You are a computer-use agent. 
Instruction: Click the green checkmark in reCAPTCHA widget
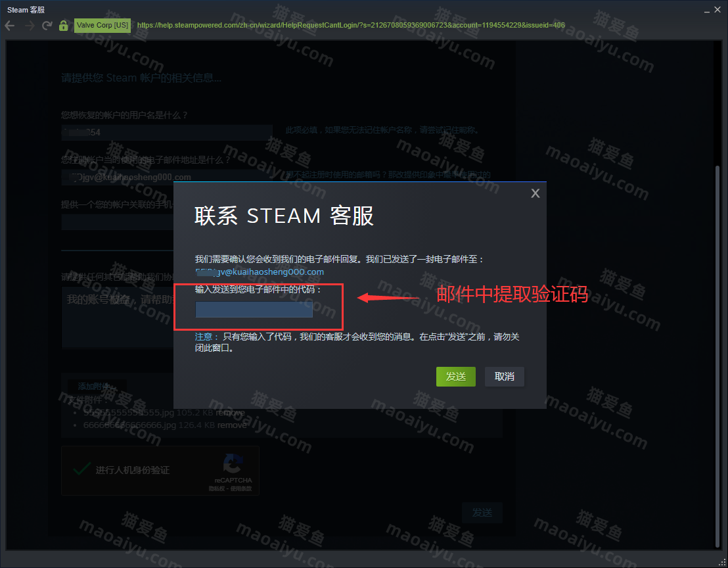[x=81, y=468]
